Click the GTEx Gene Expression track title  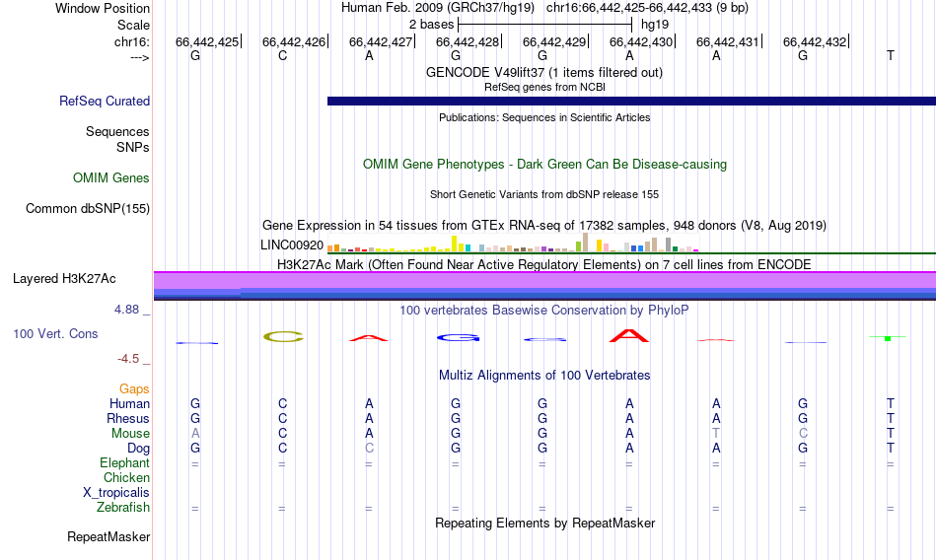544,226
